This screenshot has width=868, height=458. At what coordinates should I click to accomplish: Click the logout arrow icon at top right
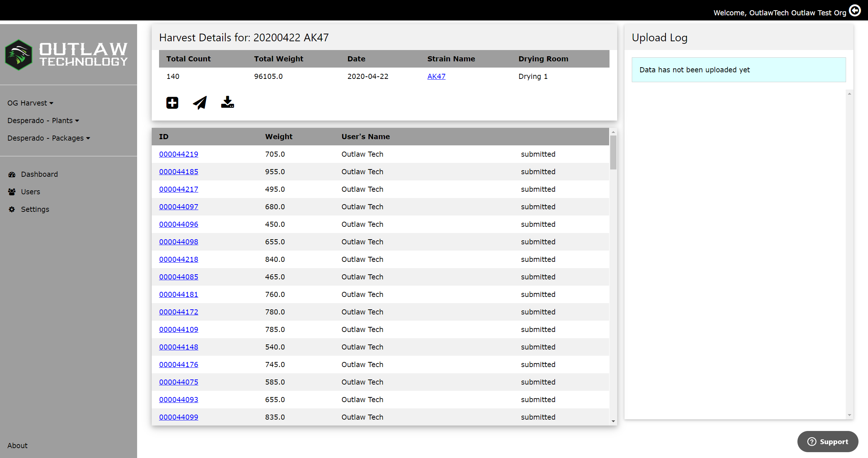coord(855,11)
